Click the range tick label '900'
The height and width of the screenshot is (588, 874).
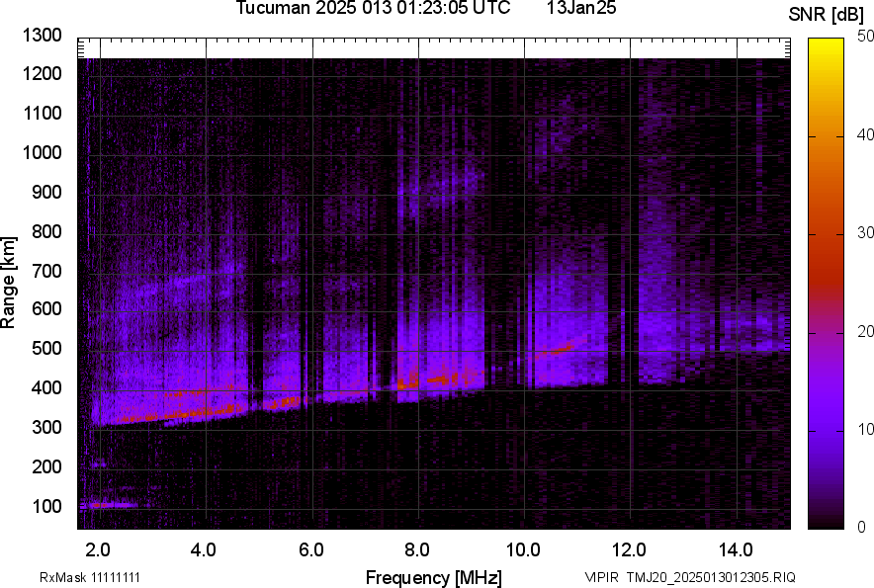(x=46, y=192)
